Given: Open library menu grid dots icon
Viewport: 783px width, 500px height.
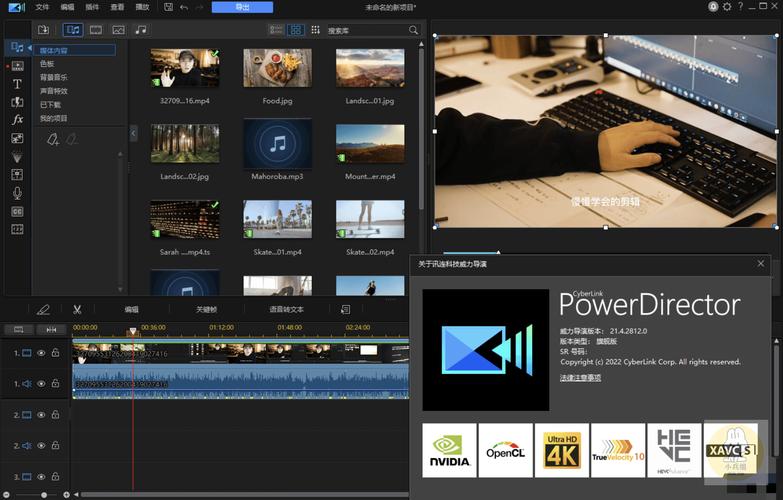Looking at the screenshot, I should pos(316,30).
